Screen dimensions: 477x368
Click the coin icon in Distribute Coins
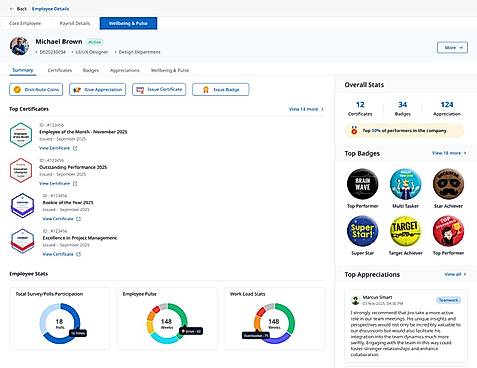[17, 89]
